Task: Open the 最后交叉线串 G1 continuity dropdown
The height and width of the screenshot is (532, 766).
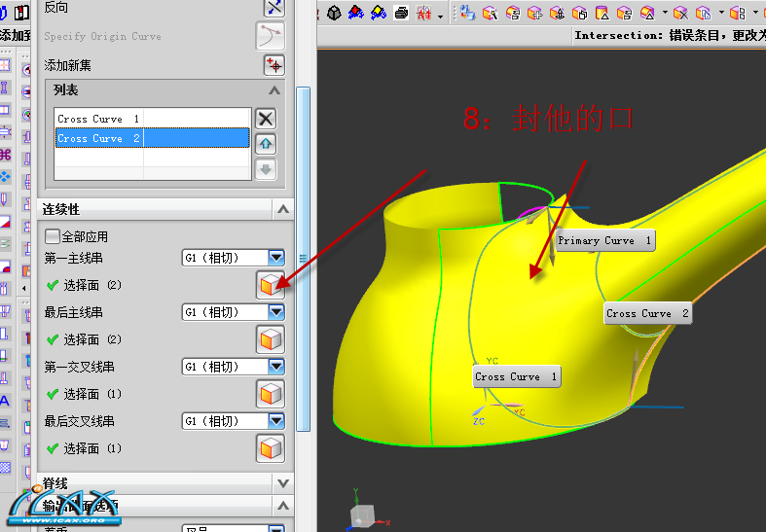Action: (x=276, y=421)
